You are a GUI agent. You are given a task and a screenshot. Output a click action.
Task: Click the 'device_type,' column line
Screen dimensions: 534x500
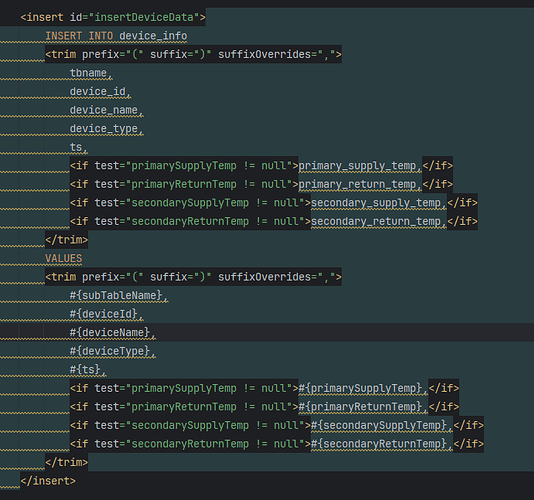(x=106, y=128)
